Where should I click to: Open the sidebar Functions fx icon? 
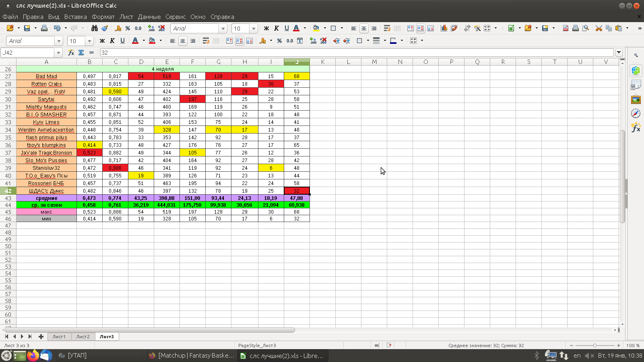click(x=636, y=128)
